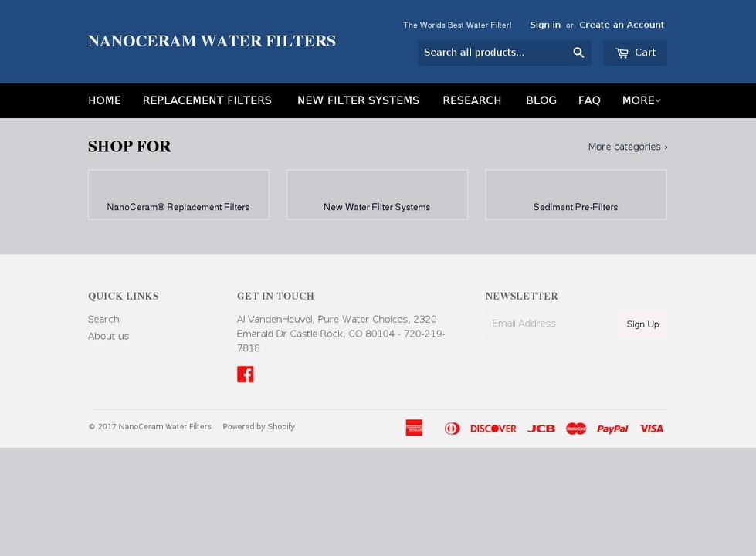Click the Discover payment logo
The image size is (756, 556).
pos(493,429)
